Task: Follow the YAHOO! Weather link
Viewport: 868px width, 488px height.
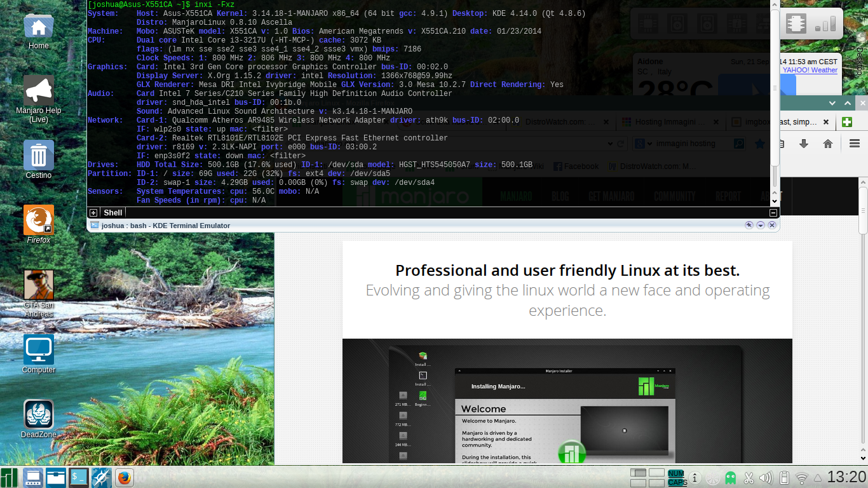Action: (810, 71)
